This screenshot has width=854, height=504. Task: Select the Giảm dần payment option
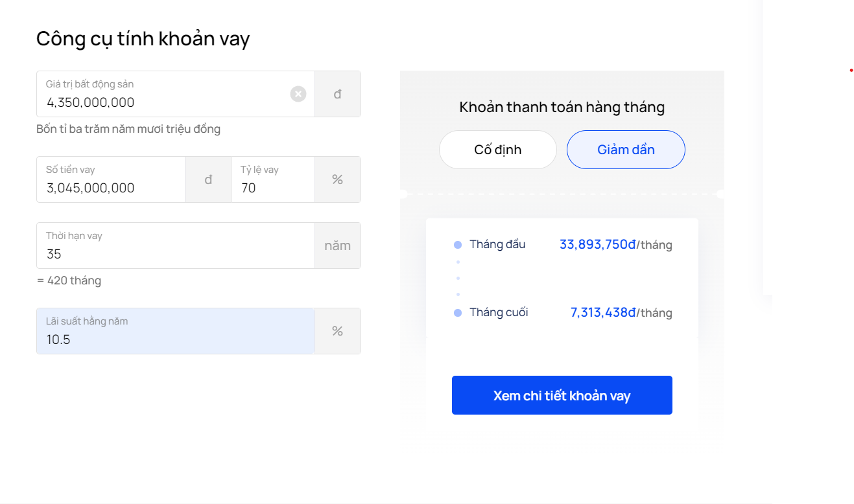pos(626,150)
